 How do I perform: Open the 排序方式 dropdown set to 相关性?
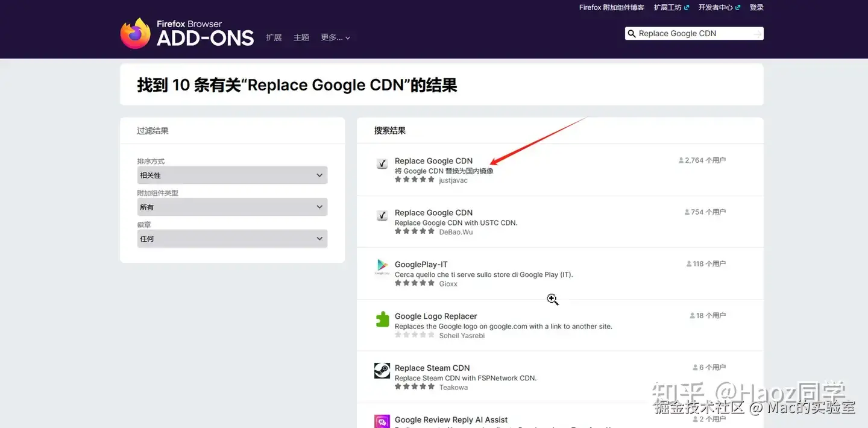coord(232,175)
